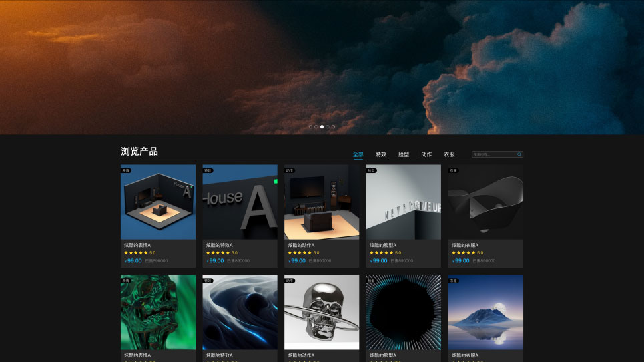This screenshot has height=362, width=644.
Task: Click the ¥99.00 price of 炫酷的衣服A
Action: (461, 261)
